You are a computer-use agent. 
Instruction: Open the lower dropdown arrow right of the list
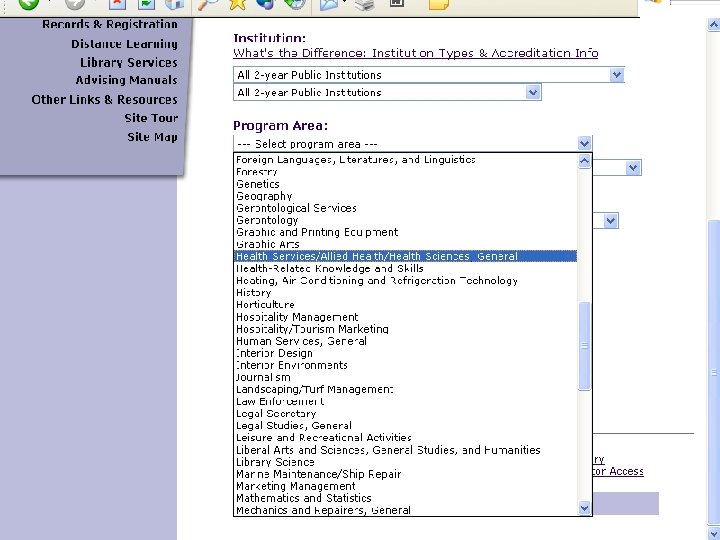(610, 221)
